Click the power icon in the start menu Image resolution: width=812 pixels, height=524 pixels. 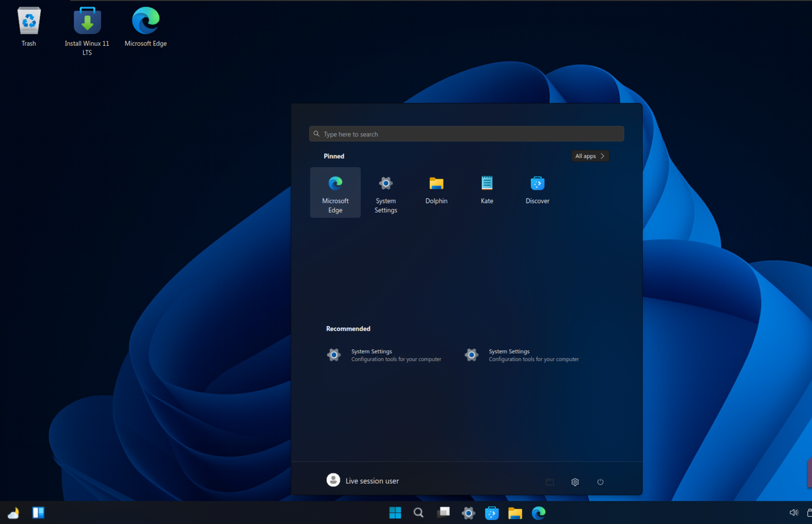(600, 482)
